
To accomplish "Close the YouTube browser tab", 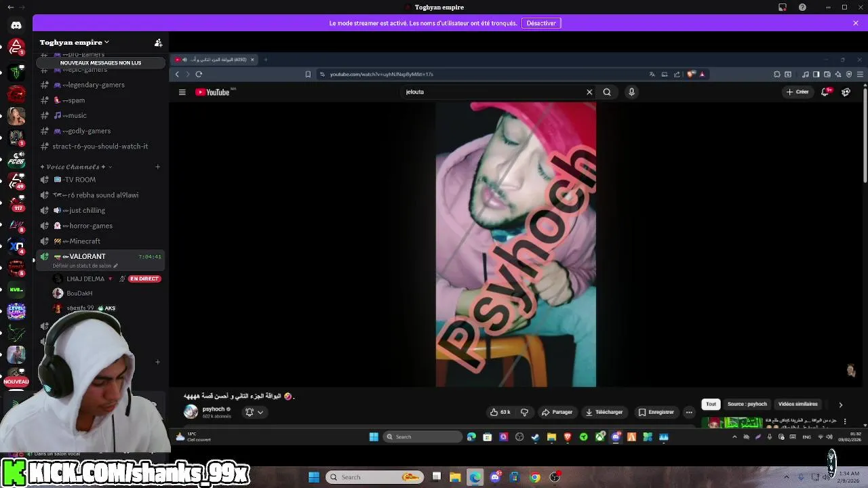I will tap(252, 60).
